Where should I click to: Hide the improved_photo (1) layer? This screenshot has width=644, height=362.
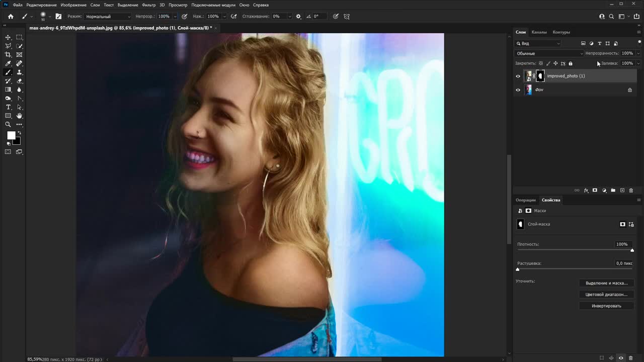click(518, 76)
